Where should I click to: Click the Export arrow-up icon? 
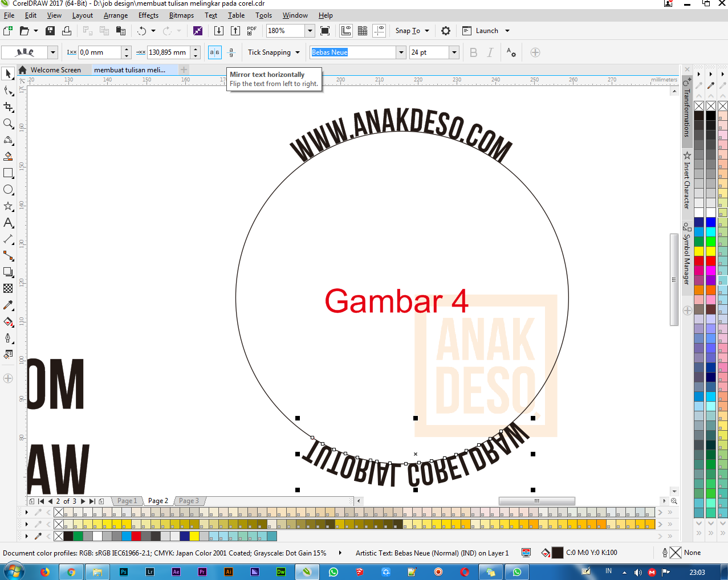coord(235,31)
